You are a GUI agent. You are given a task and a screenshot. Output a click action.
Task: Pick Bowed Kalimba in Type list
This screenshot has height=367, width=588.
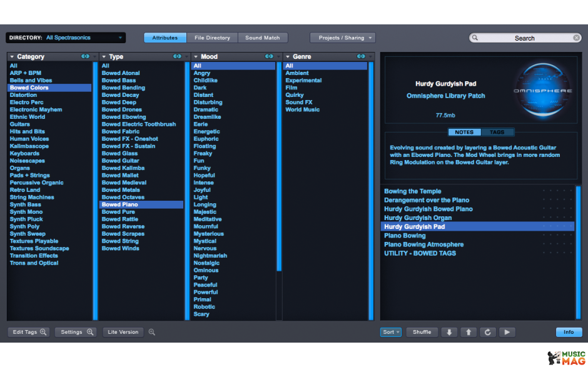point(123,168)
